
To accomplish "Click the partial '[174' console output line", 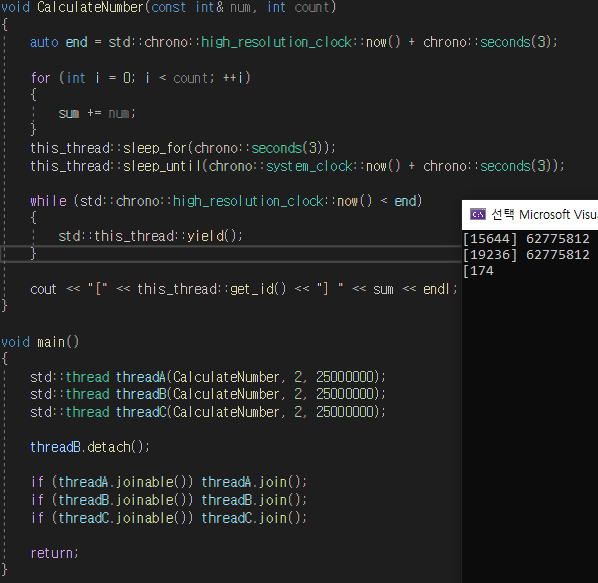I will [x=478, y=271].
